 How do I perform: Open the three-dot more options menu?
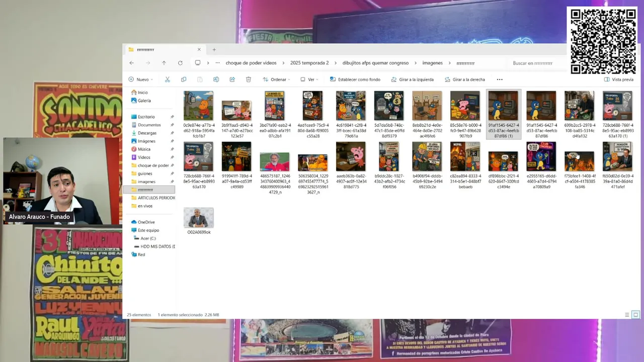tap(500, 79)
